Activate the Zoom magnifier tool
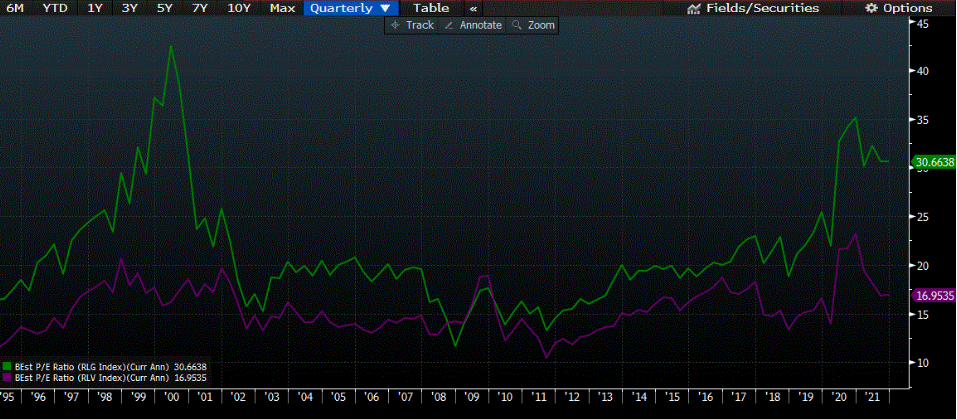This screenshot has height=419, width=957. pyautogui.click(x=517, y=25)
